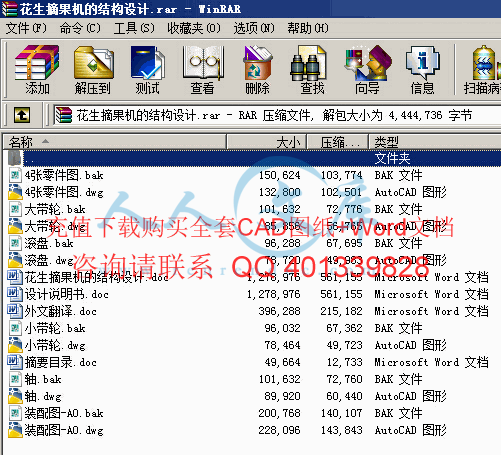Select icon of 小带轮.bak file

pos(15,328)
